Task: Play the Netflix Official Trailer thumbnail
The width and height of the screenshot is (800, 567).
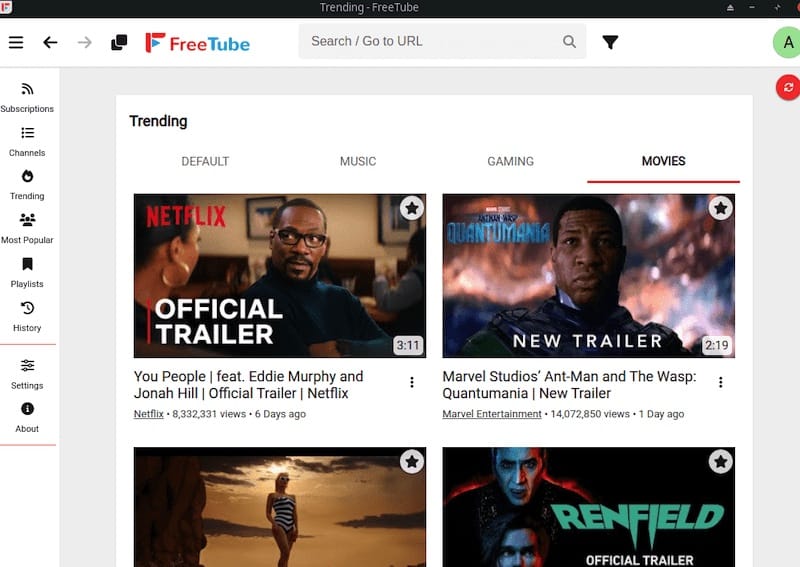Action: 280,276
